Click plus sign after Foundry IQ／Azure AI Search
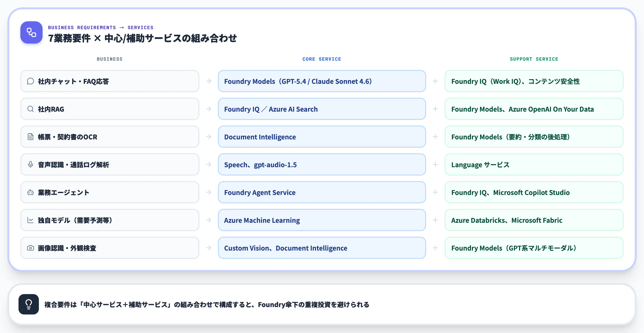Image resolution: width=644 pixels, height=333 pixels. 435,109
